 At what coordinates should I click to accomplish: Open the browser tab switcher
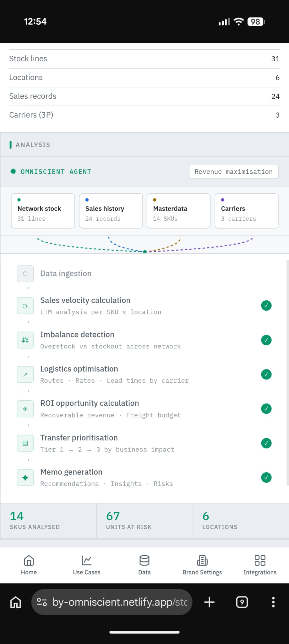(x=242, y=602)
